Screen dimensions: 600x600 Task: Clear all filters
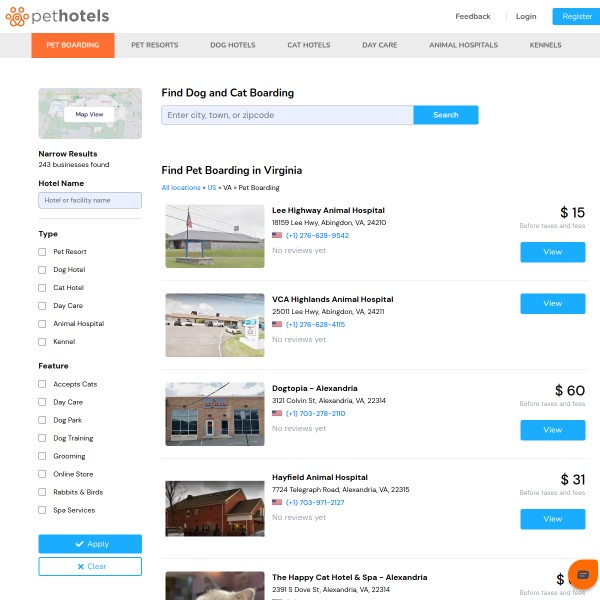[90, 566]
